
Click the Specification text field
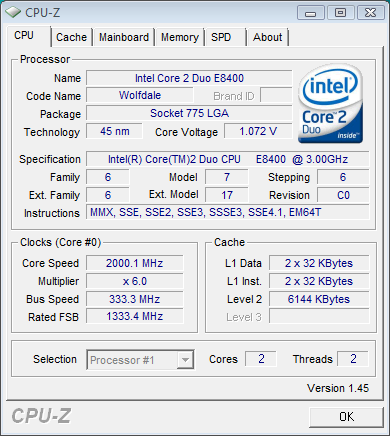click(x=228, y=159)
